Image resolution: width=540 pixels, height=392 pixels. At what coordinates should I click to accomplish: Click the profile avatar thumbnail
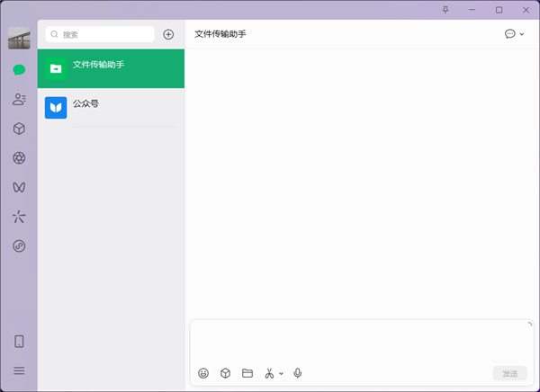(19, 39)
